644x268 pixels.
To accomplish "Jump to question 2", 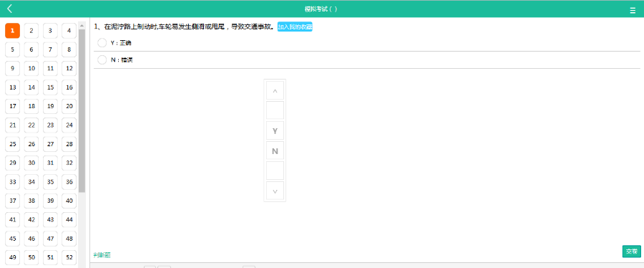I will 31,31.
